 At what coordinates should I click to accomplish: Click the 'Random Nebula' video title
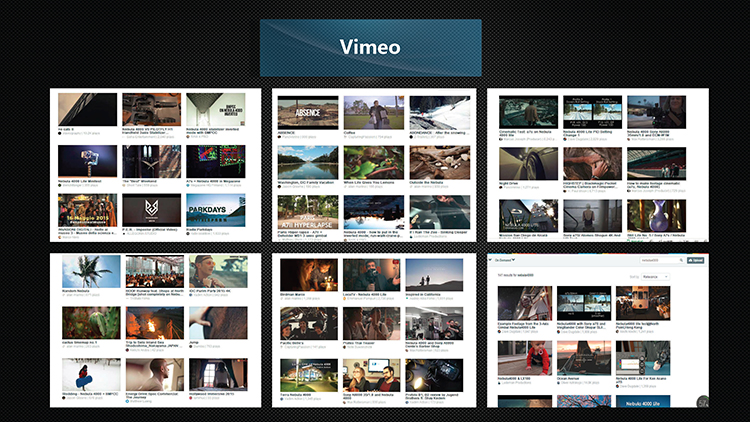[76, 291]
